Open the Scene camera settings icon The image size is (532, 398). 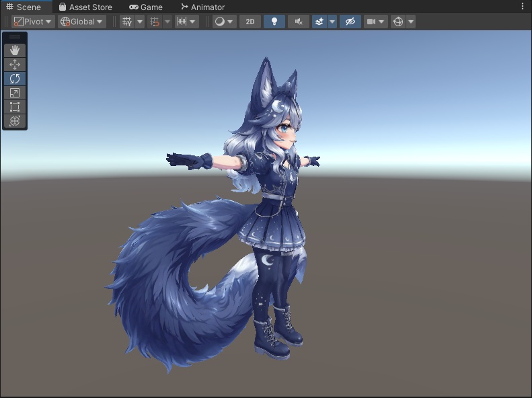pyautogui.click(x=371, y=22)
